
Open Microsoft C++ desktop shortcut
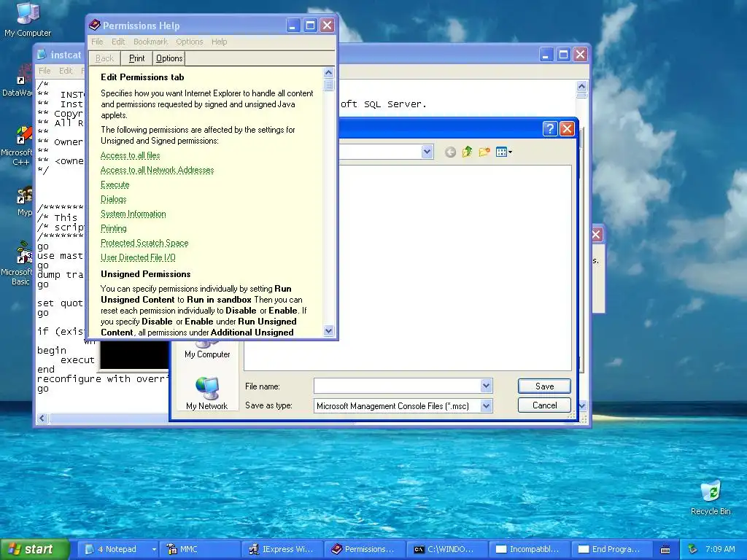pos(19,146)
